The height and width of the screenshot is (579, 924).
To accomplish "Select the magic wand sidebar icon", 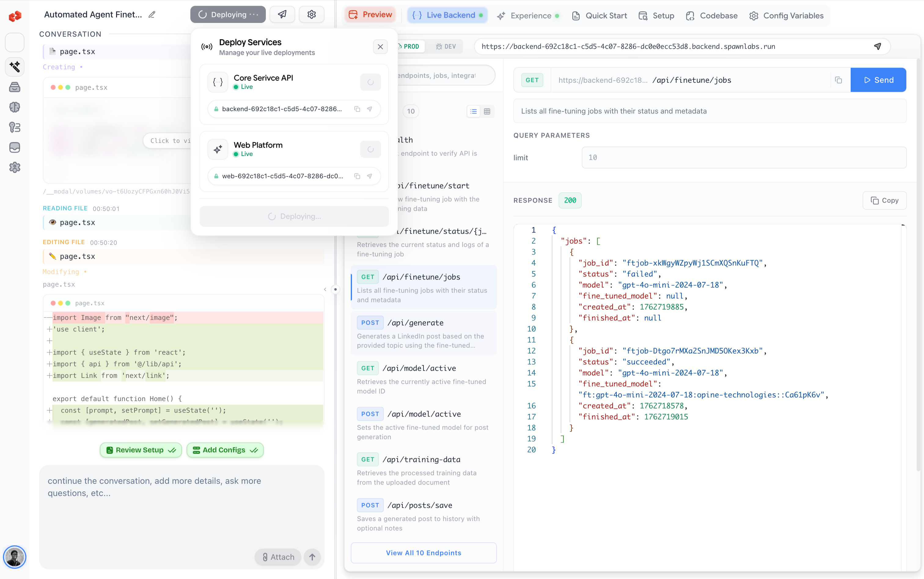I will (15, 67).
